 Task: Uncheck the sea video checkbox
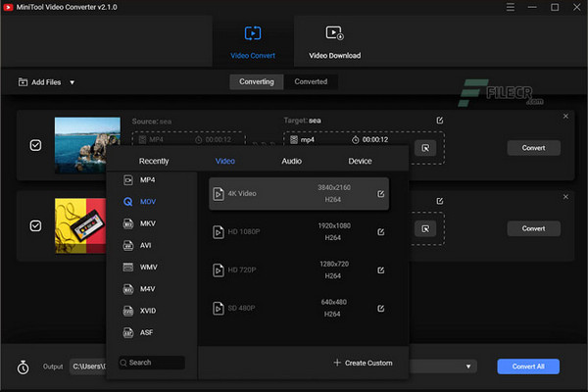coord(35,145)
